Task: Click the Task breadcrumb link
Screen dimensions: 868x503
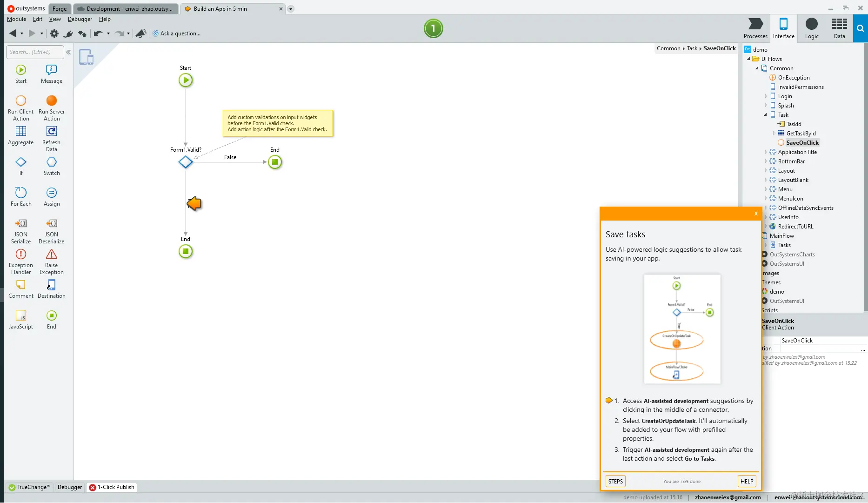Action: click(692, 48)
